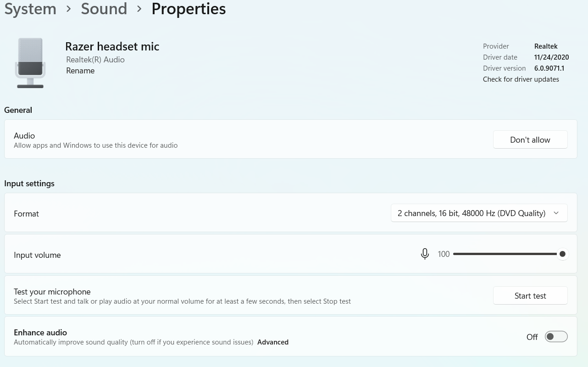This screenshot has width=588, height=367.
Task: Go to Sound breadcrumb
Action: coord(104,9)
